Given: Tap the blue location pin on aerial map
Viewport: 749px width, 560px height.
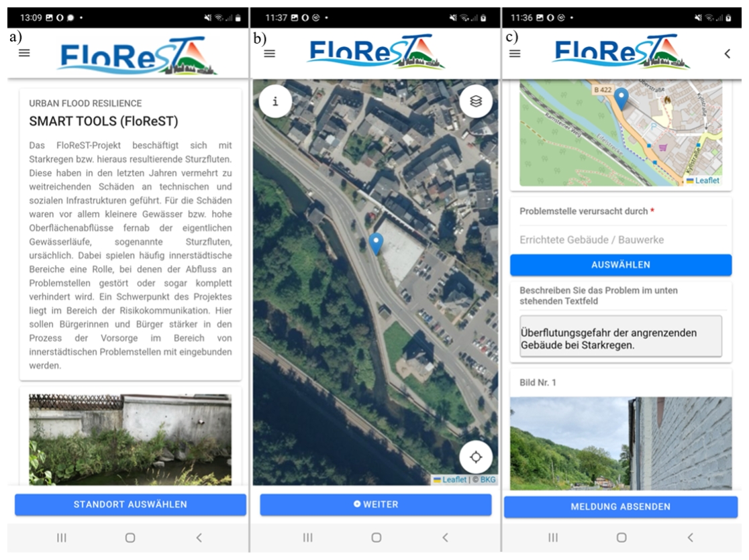Looking at the screenshot, I should pos(377,243).
